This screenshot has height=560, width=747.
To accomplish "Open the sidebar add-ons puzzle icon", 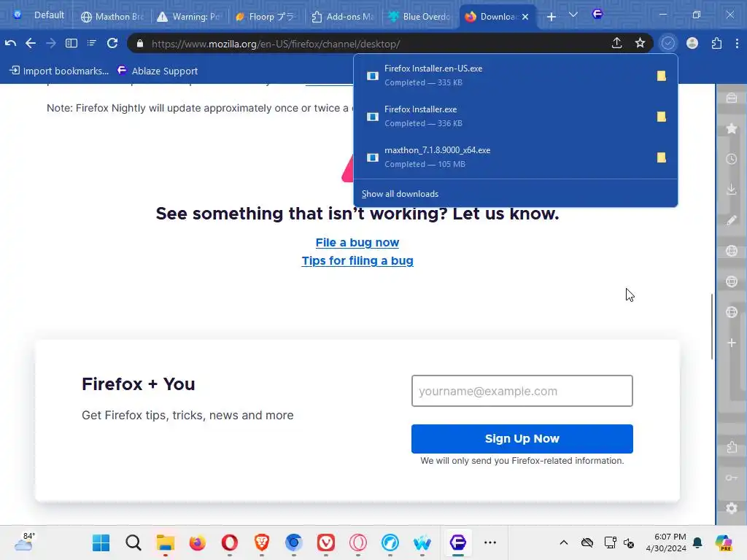I will [732, 447].
